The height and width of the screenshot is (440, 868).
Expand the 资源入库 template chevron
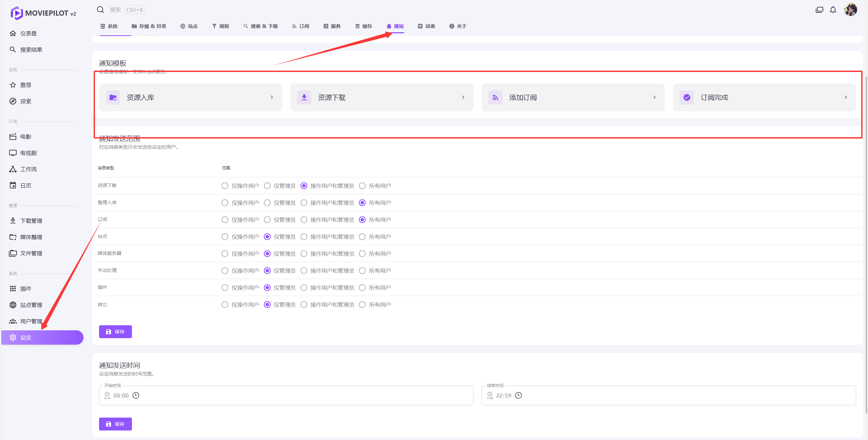click(272, 97)
